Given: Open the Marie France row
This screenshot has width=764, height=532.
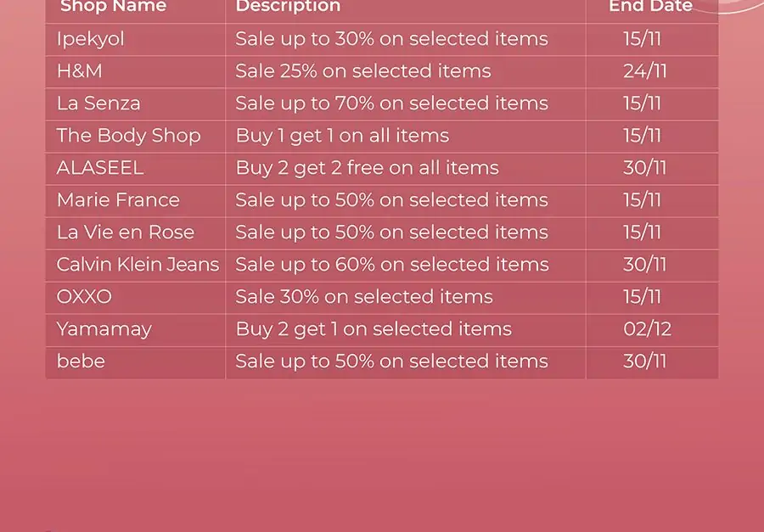Looking at the screenshot, I should pyautogui.click(x=381, y=200).
